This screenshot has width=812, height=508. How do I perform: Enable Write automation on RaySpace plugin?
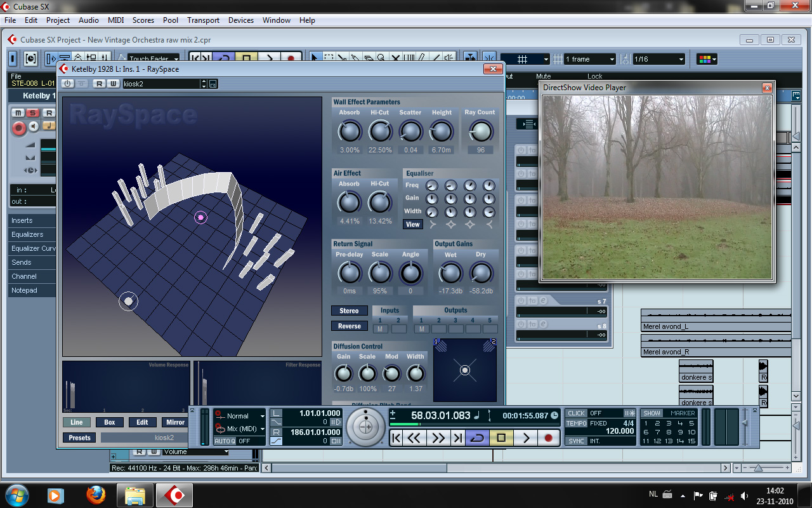point(112,84)
